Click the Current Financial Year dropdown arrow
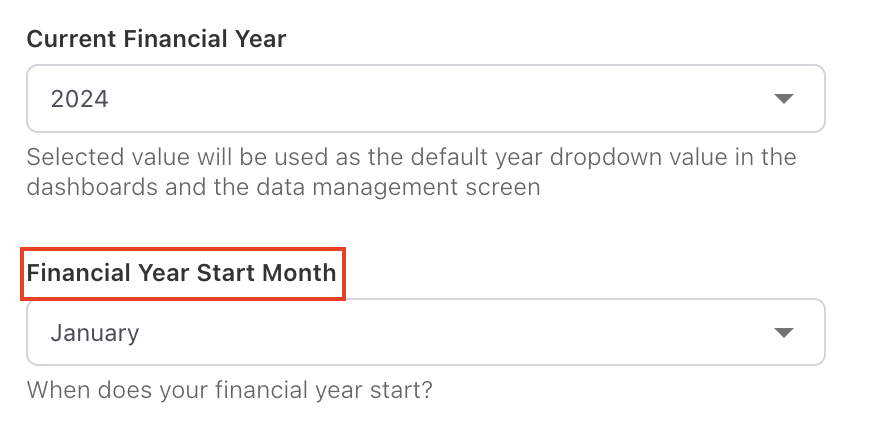The image size is (892, 432). pyautogui.click(x=784, y=99)
